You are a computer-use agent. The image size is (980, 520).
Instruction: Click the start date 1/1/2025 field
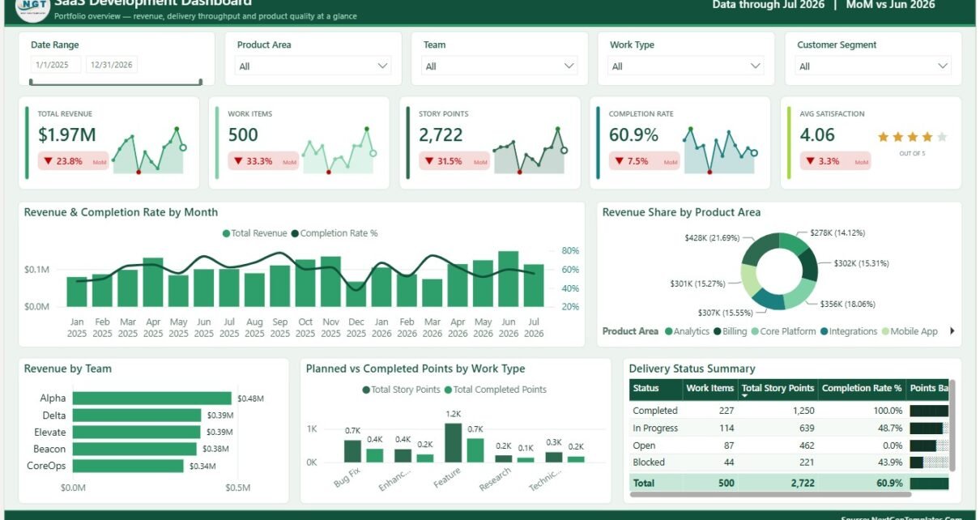(56, 66)
